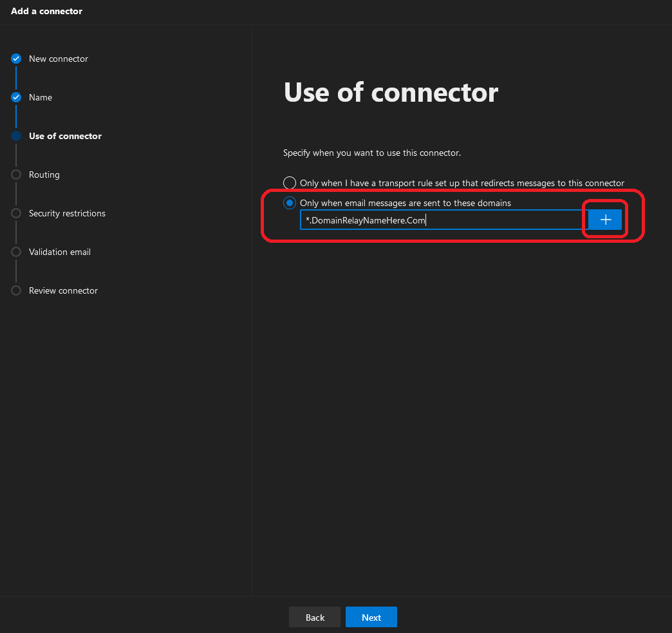Click the filled dot for Use of connector
This screenshot has height=633, width=672.
16,136
